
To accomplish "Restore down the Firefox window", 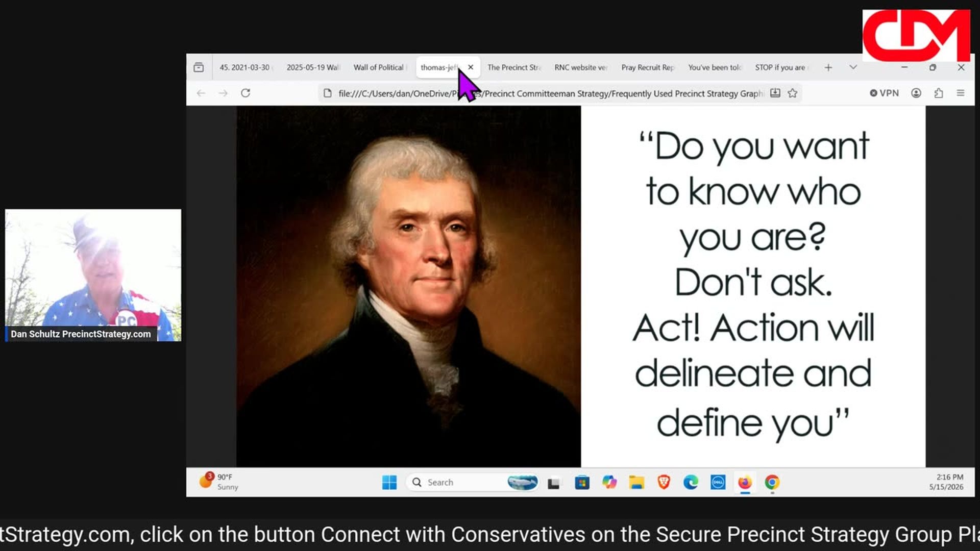I will tap(933, 67).
